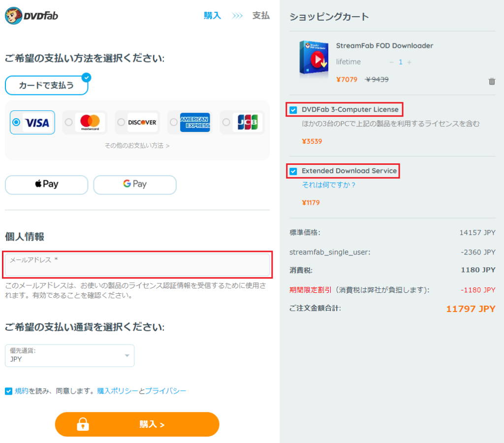Click the DVDFab logo
Image resolution: width=504 pixels, height=443 pixels.
[x=31, y=15]
